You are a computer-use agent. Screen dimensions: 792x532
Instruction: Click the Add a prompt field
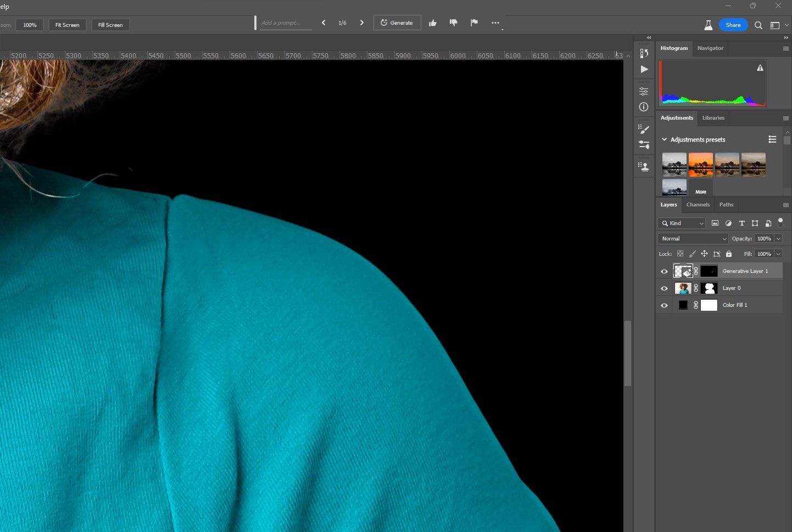[x=285, y=23]
